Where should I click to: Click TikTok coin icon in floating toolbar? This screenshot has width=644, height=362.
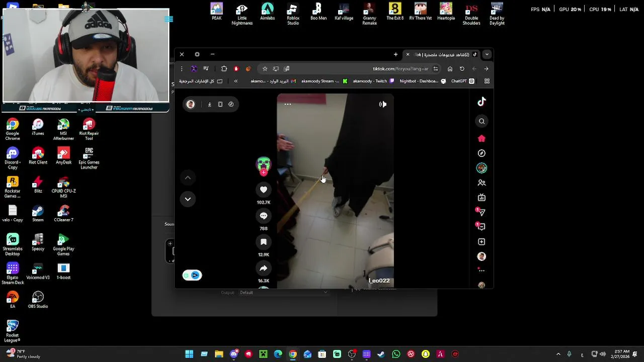(231, 105)
